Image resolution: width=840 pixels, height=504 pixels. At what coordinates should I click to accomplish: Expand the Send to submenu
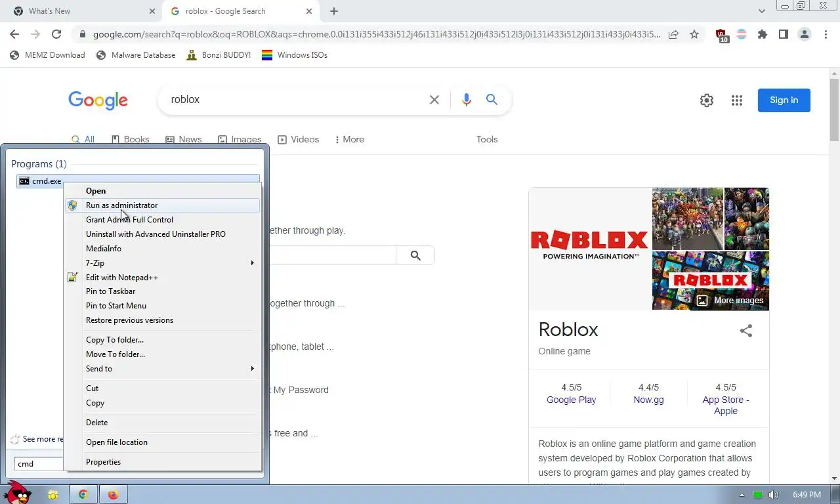tap(162, 369)
